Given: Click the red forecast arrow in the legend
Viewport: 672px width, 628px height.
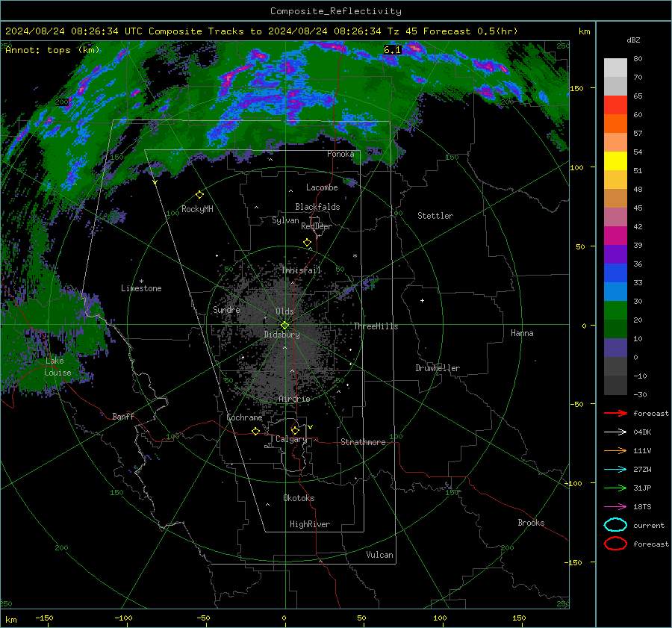Looking at the screenshot, I should point(615,413).
